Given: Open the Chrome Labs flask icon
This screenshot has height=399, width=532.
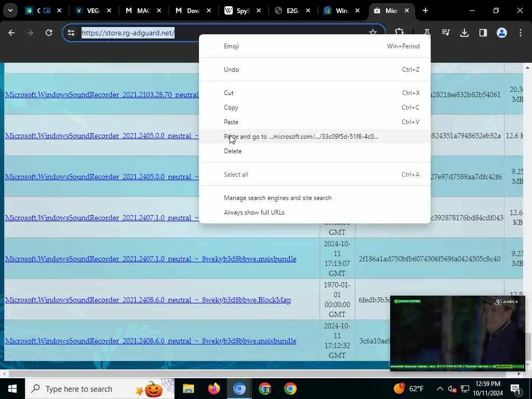Looking at the screenshot, I should click(427, 33).
